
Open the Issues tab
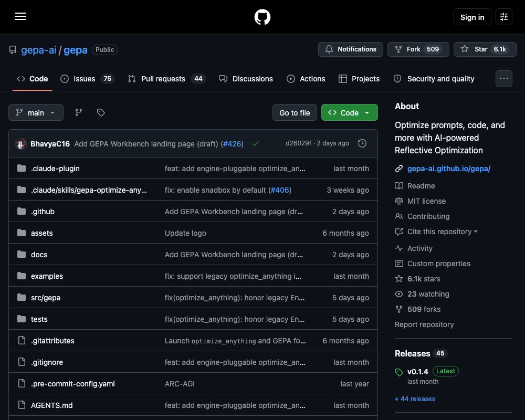[x=87, y=79]
